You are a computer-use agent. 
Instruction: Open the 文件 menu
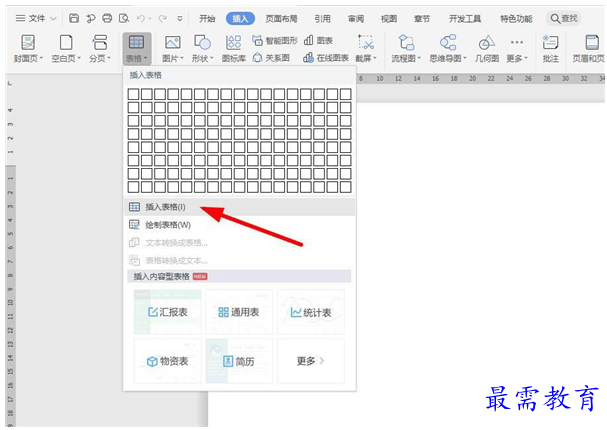36,18
